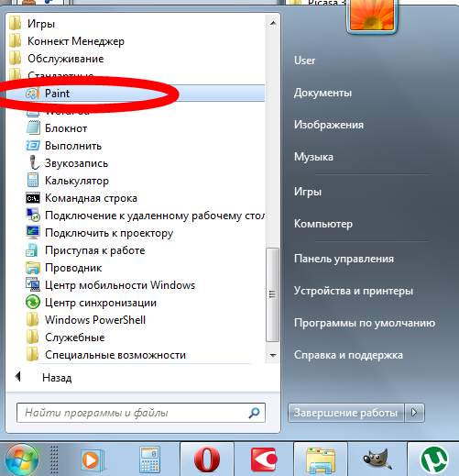Viewport: 459px width, 476px height.
Task: Open Калькулятор from the menu list
Action: tap(77, 181)
